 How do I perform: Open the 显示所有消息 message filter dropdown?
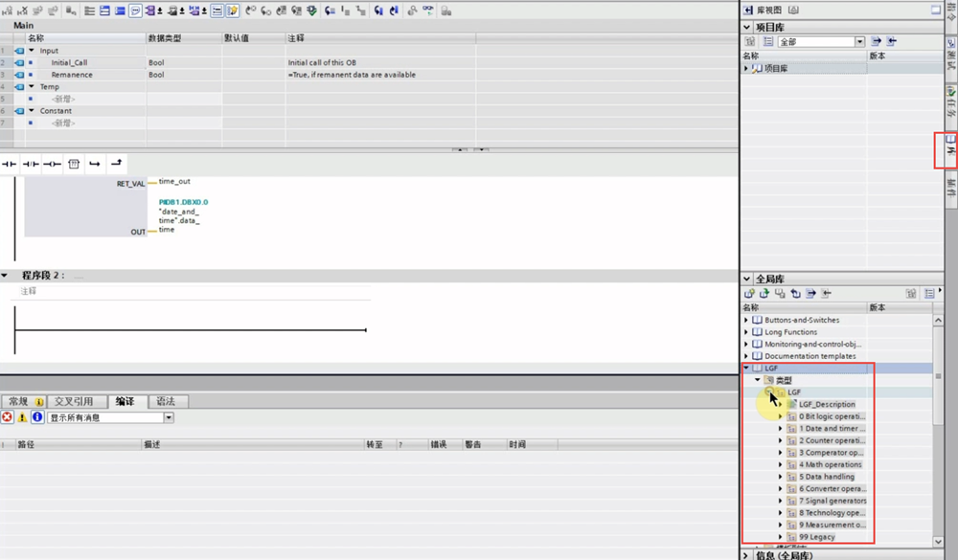(x=169, y=417)
